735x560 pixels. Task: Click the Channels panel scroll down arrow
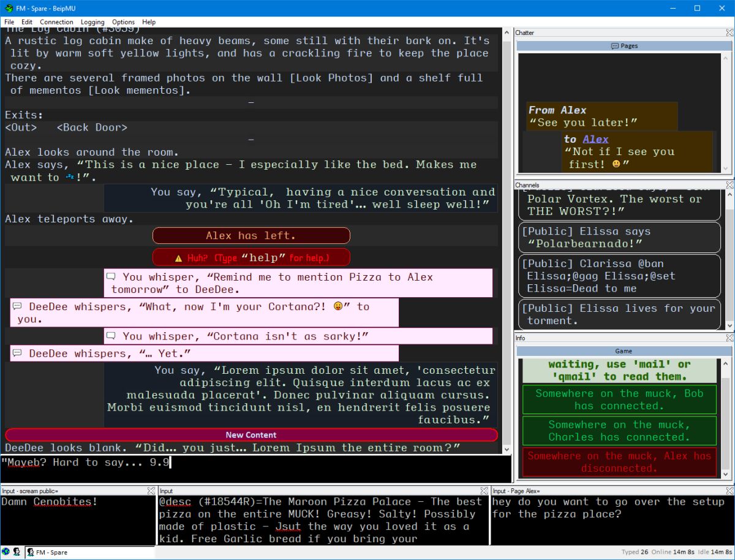(x=729, y=325)
